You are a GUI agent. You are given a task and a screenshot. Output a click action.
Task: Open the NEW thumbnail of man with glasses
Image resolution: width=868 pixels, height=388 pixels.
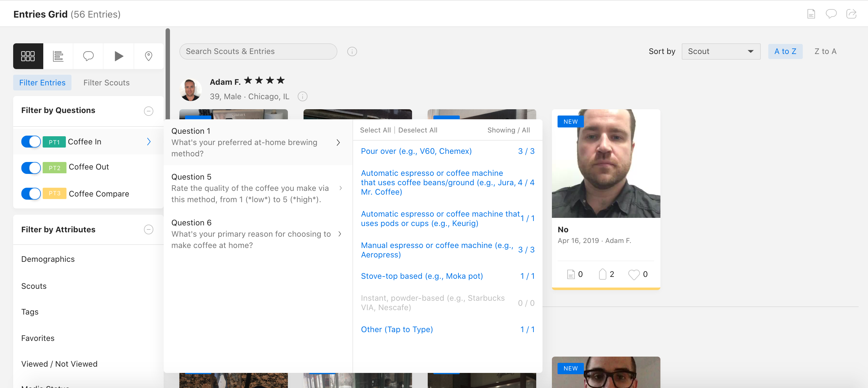point(606,372)
